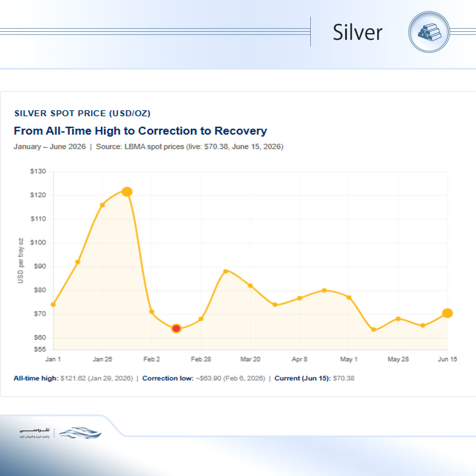This screenshot has height=476, width=476.
Task: Click the "USD per troy oz" axis title
Action: tap(20, 261)
